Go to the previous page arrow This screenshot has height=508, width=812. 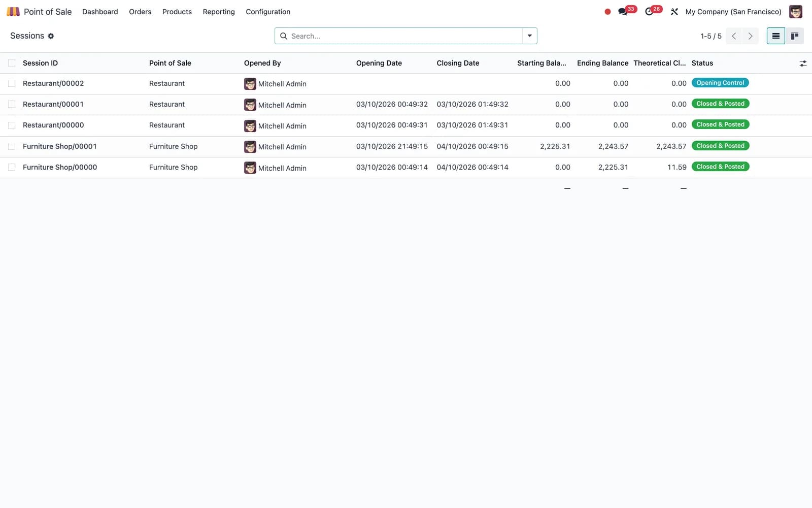[x=734, y=36]
